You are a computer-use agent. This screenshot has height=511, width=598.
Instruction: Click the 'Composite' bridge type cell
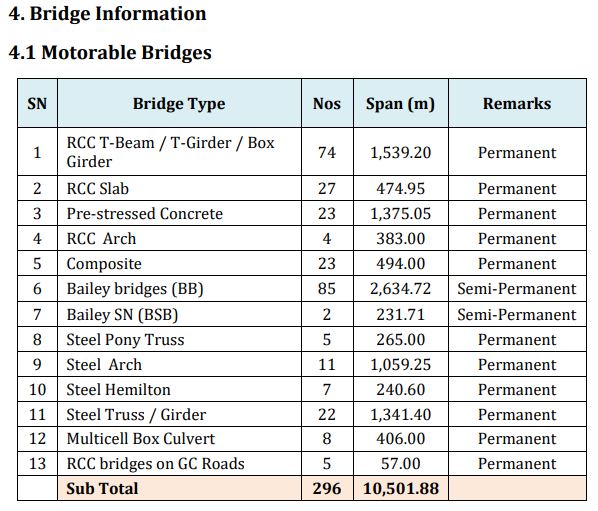(179, 264)
